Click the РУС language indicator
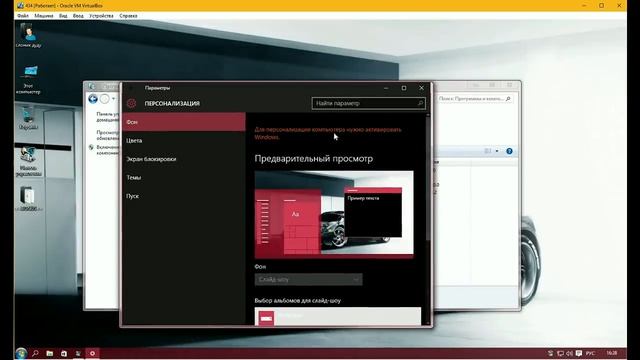The image size is (640, 360). pyautogui.click(x=590, y=353)
